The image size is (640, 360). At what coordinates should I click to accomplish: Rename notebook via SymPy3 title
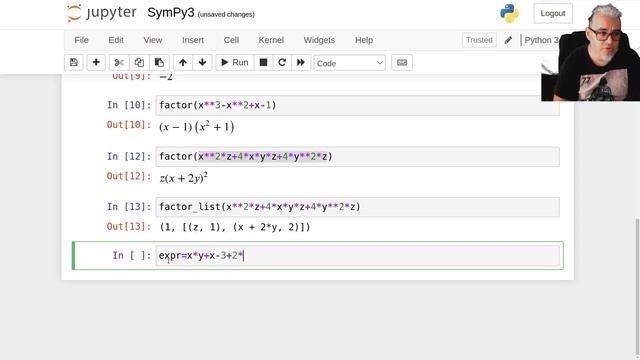click(x=171, y=13)
